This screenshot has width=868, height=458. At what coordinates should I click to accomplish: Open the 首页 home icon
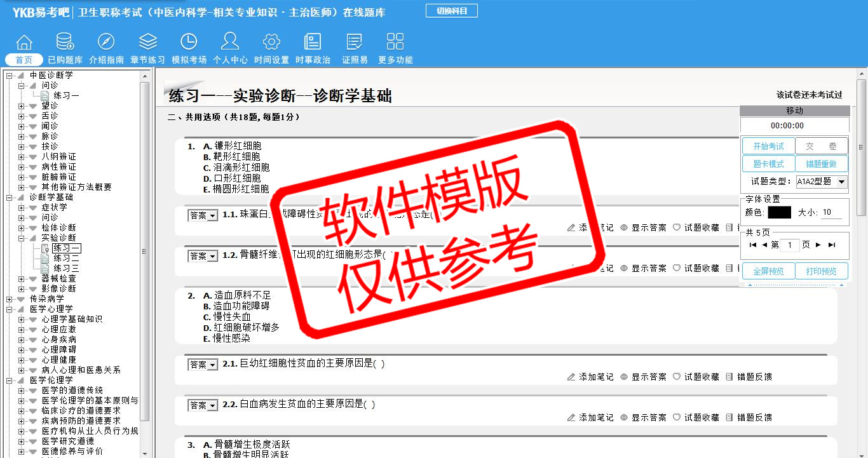pos(24,43)
